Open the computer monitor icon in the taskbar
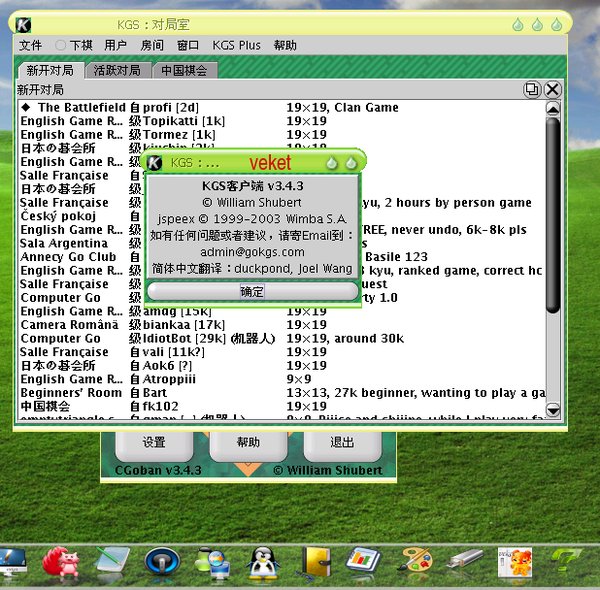This screenshot has width=600, height=590. 11,562
